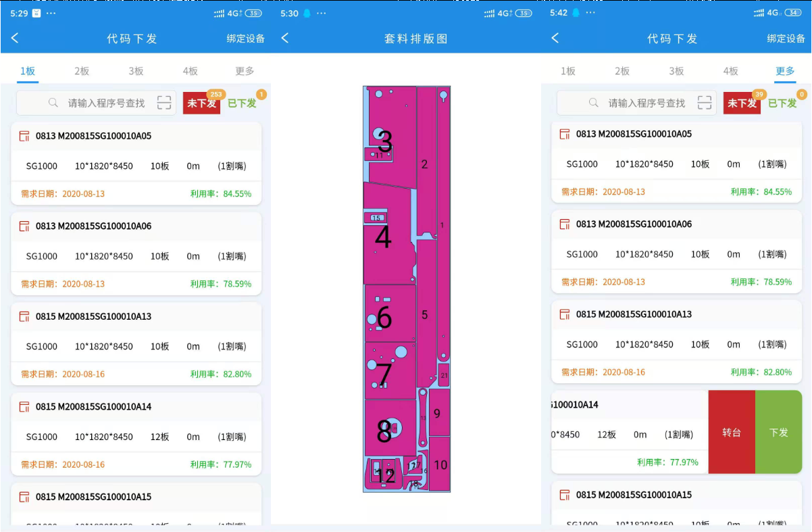Open card 0813 M200815SG100010A05 in left screen
Image resolution: width=812 pixels, height=532 pixels.
coord(136,163)
